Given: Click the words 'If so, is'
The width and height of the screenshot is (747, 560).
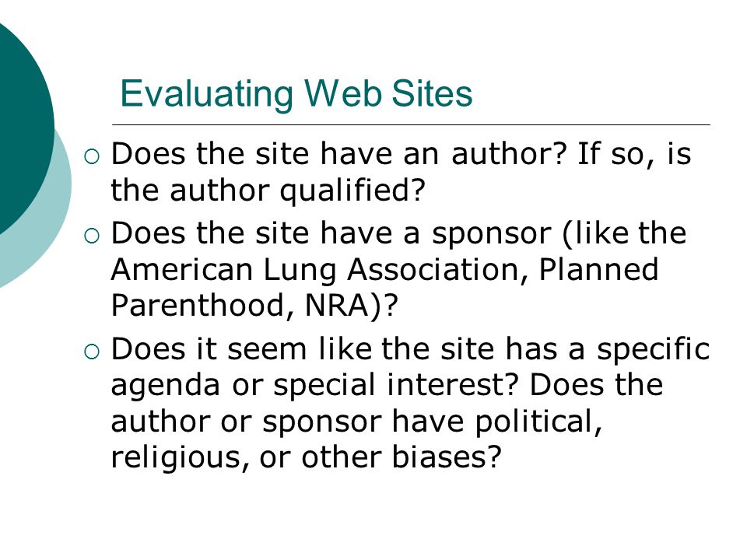Looking at the screenshot, I should pos(633,154).
